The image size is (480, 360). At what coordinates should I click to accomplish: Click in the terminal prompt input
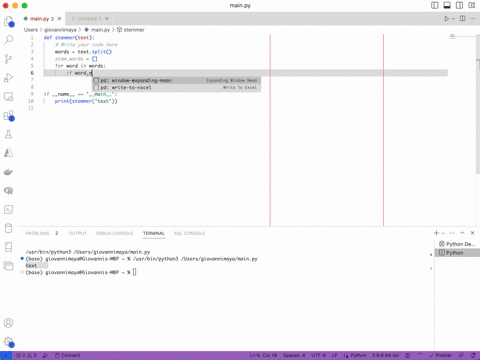click(x=135, y=272)
